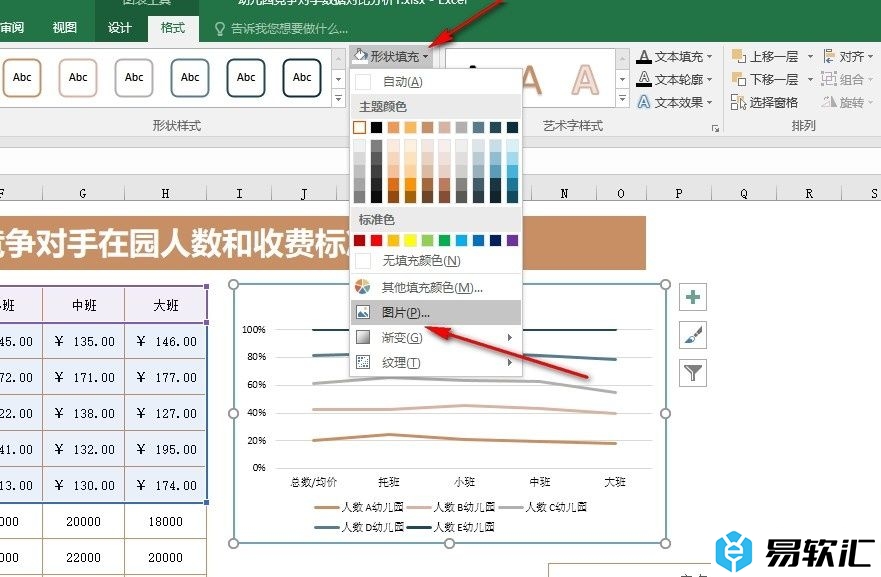This screenshot has height=577, width=881.
Task: Open the Text Fill (文本填充) dropdown
Action: coord(675,57)
